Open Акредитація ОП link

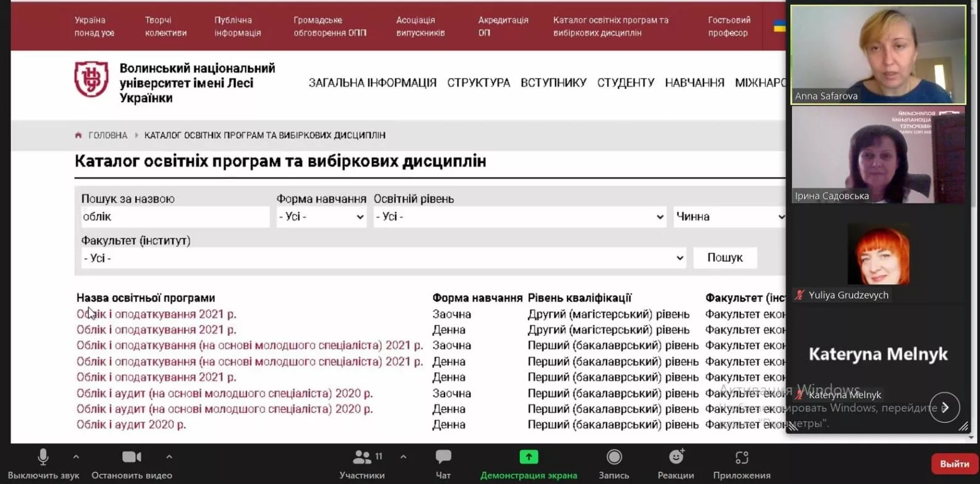(503, 27)
